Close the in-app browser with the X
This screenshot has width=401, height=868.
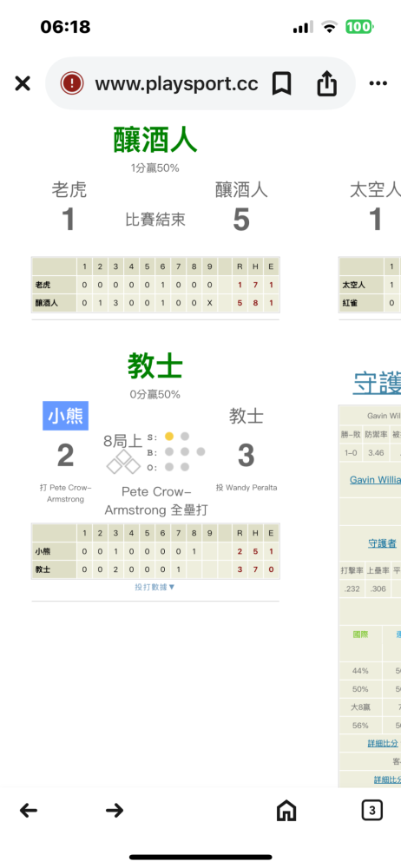pyautogui.click(x=23, y=83)
